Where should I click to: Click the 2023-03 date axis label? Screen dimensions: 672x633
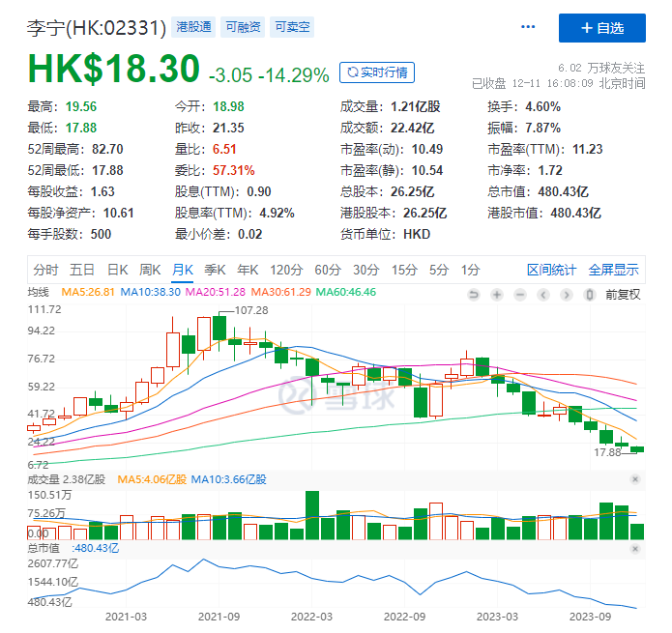[497, 617]
